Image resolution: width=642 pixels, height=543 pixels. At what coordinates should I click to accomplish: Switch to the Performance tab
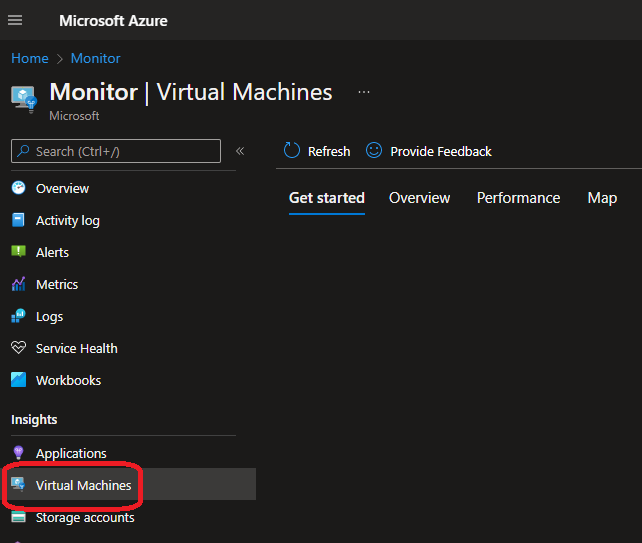point(518,198)
